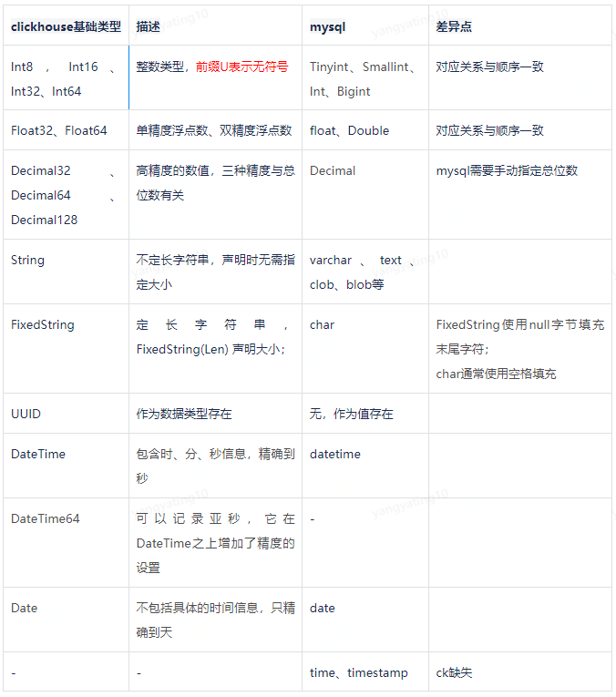Select the mysql 'Decimal' cell

click(364, 195)
